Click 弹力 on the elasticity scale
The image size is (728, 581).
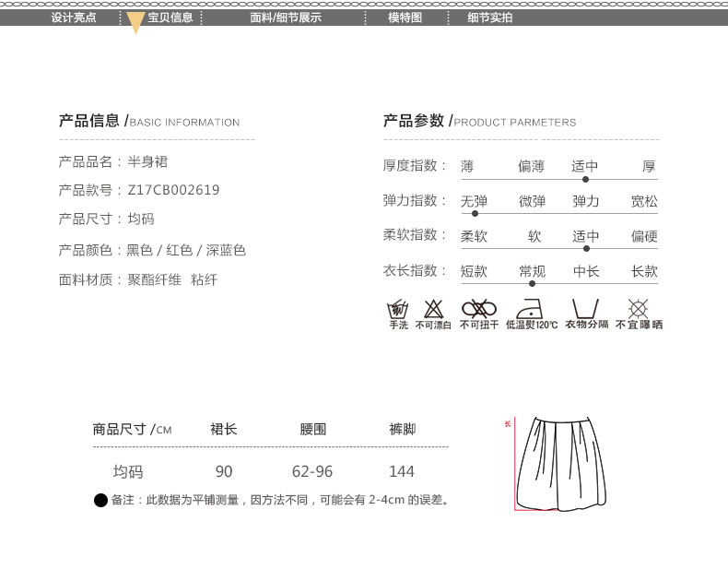tap(586, 201)
